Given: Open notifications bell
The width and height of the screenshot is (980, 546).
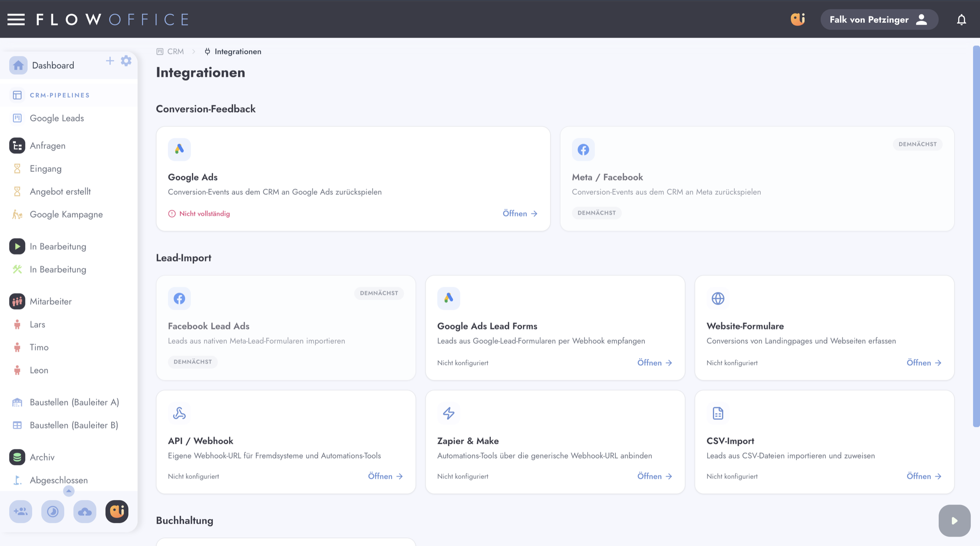Looking at the screenshot, I should pyautogui.click(x=962, y=20).
